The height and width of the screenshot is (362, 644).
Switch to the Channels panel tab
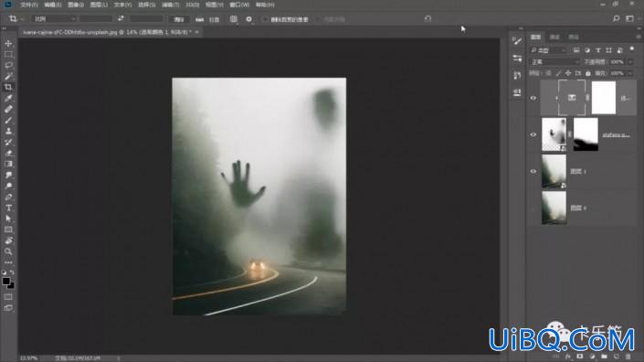(554, 37)
